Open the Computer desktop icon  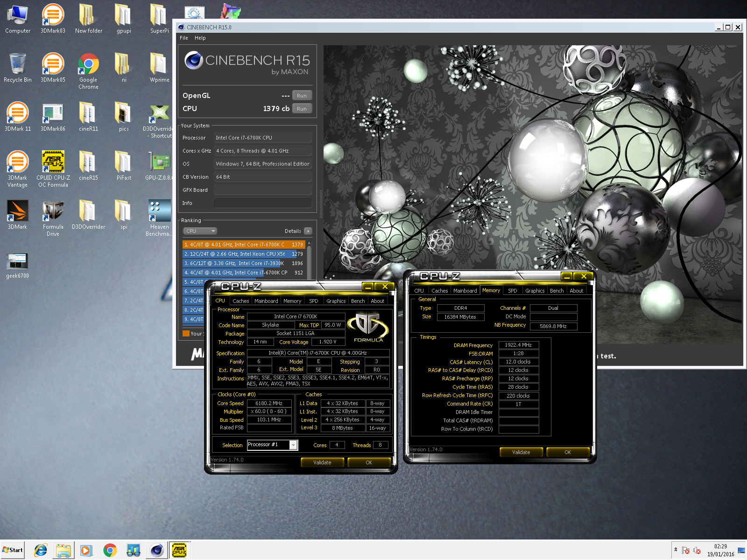tap(18, 19)
